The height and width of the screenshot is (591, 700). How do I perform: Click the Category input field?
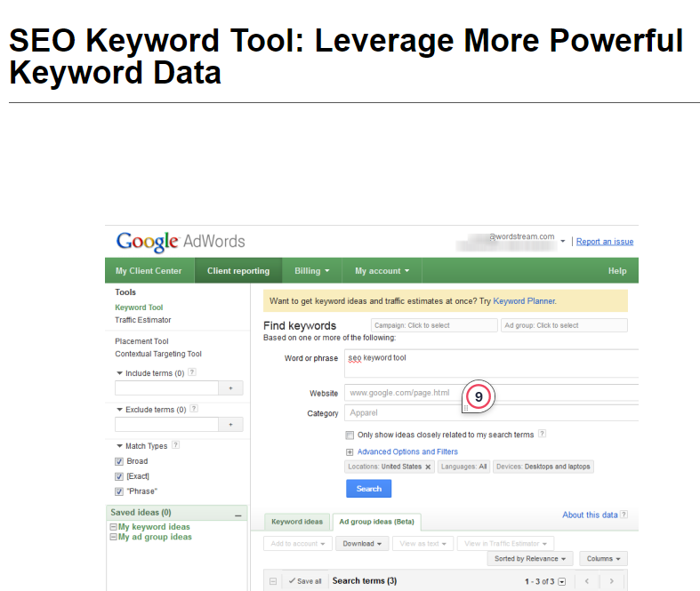(491, 413)
